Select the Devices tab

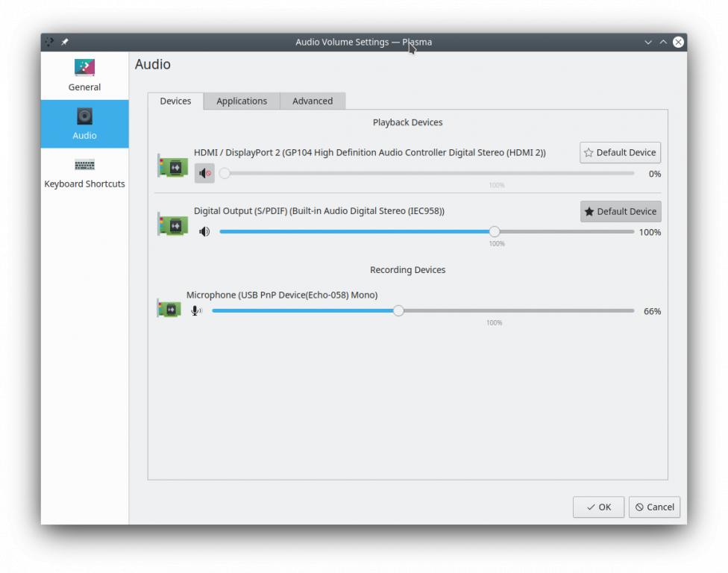point(175,101)
